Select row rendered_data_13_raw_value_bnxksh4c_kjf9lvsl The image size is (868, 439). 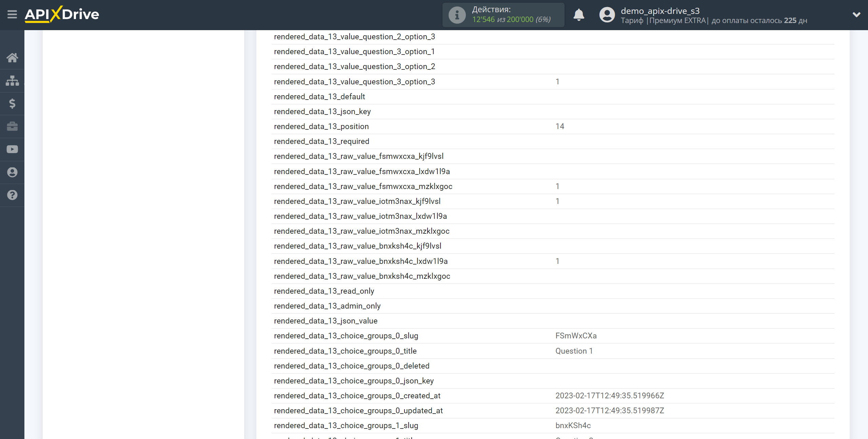[x=553, y=246]
